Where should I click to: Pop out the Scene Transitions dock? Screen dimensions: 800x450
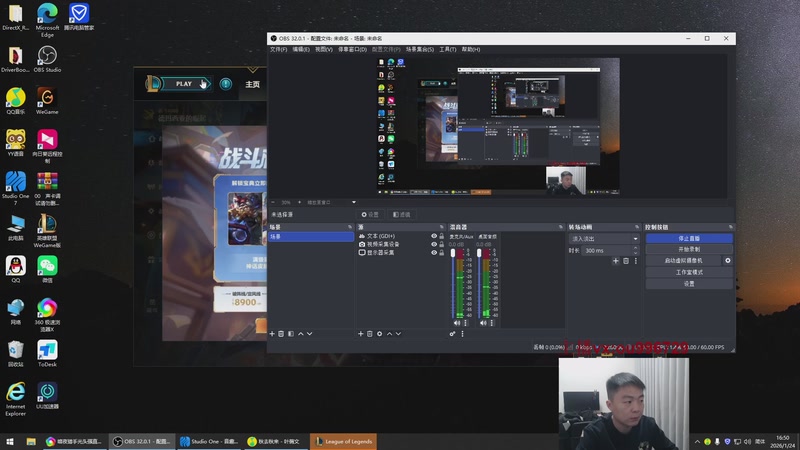click(x=637, y=227)
